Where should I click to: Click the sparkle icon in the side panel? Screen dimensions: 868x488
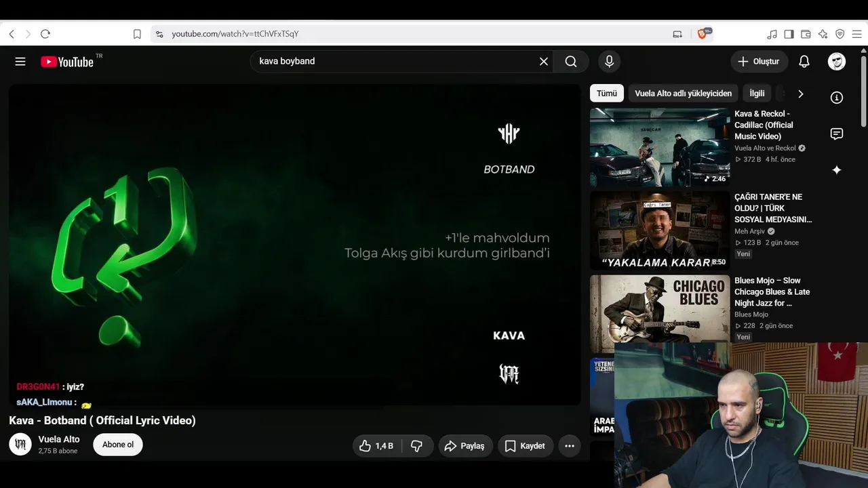pos(837,170)
